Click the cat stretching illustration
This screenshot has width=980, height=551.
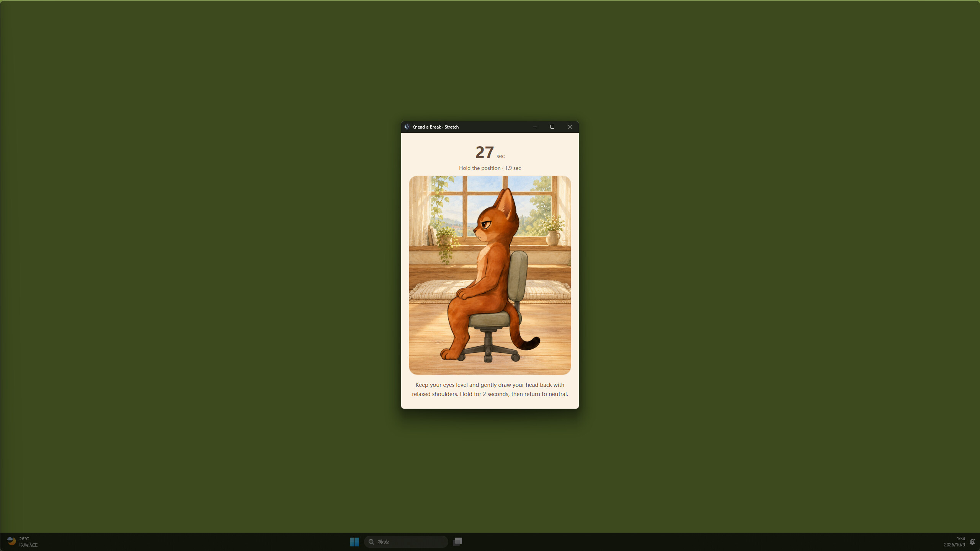(x=490, y=275)
